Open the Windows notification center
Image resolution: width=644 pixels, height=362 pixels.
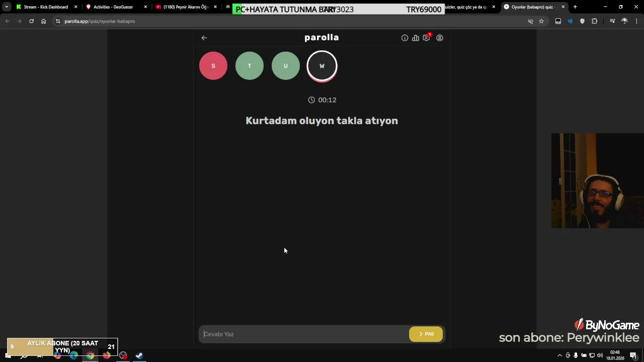click(x=633, y=355)
